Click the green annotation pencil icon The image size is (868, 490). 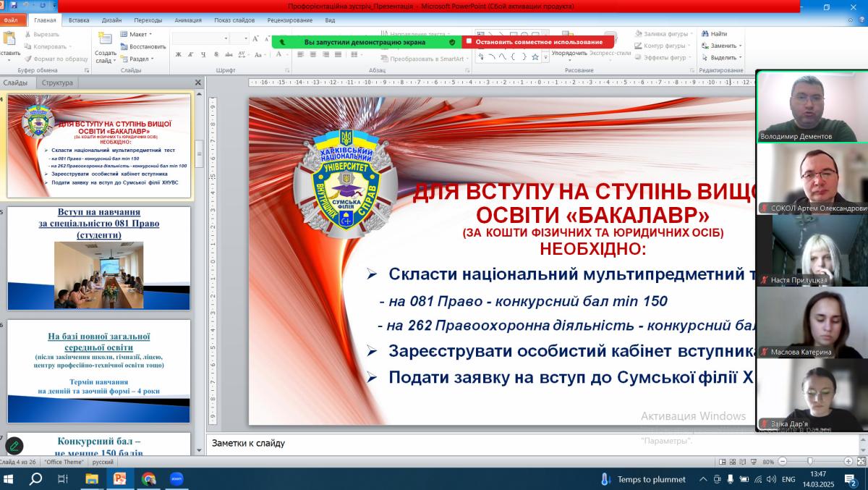[x=14, y=446]
